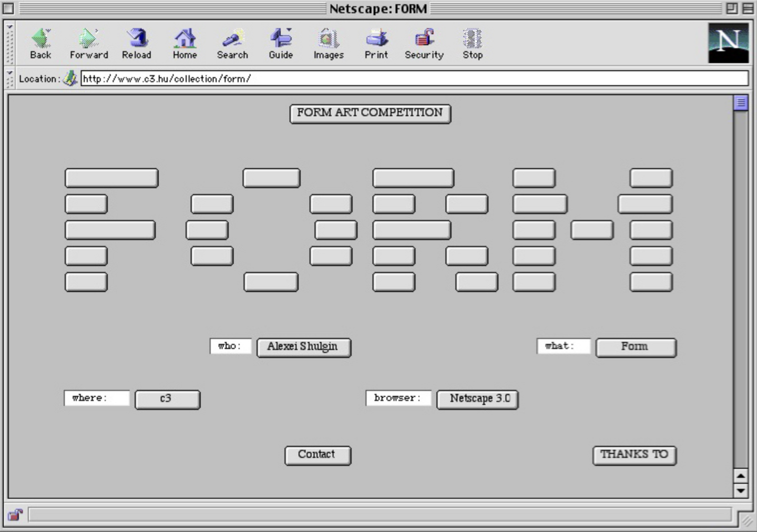
Task: Stop loading with the Stop icon
Action: 473,44
